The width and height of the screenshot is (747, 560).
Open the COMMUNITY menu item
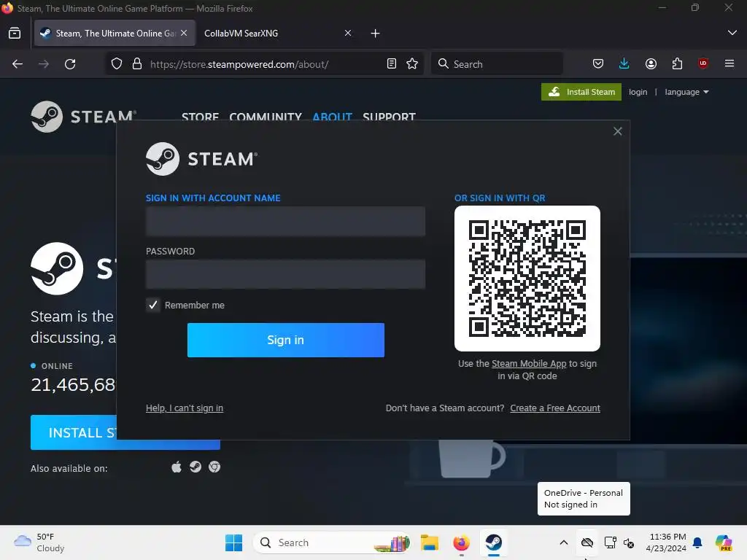click(x=266, y=117)
